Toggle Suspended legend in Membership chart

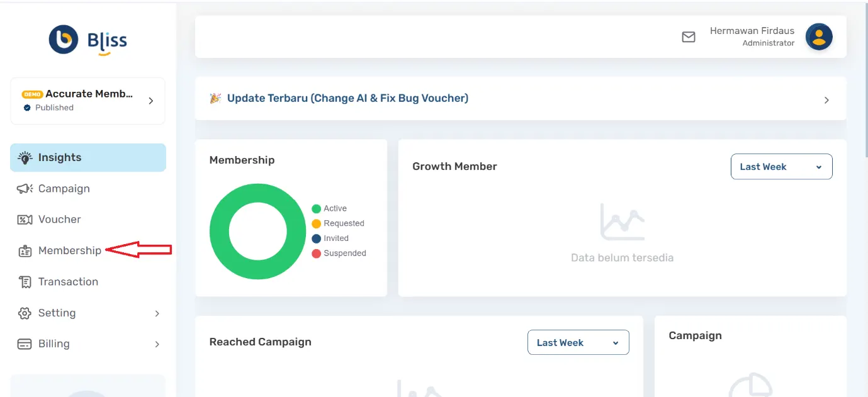(x=339, y=254)
